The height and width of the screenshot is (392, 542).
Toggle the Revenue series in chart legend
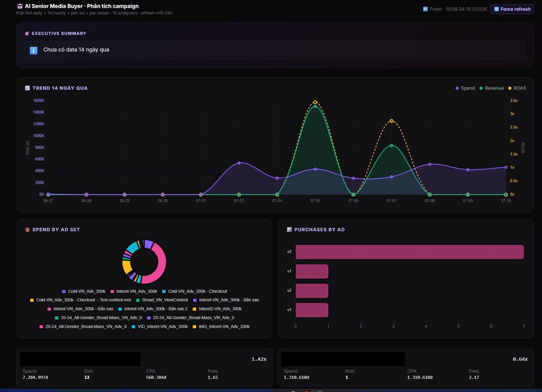[492, 89]
